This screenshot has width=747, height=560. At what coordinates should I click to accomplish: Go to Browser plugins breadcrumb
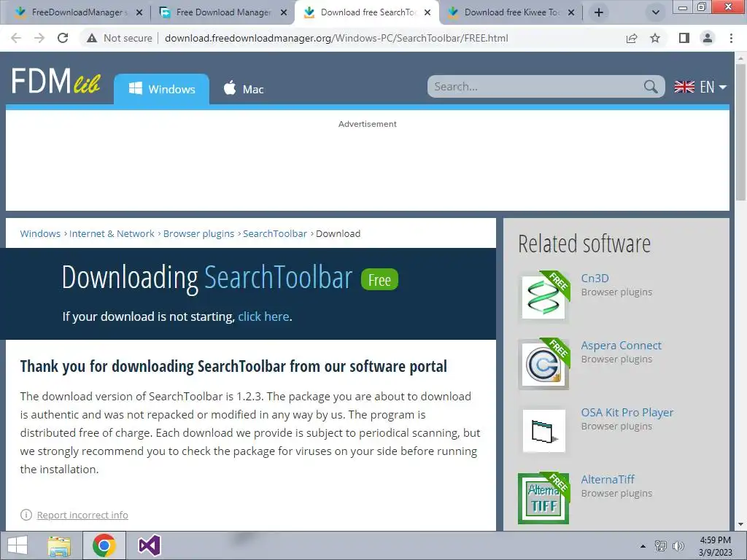[198, 233]
